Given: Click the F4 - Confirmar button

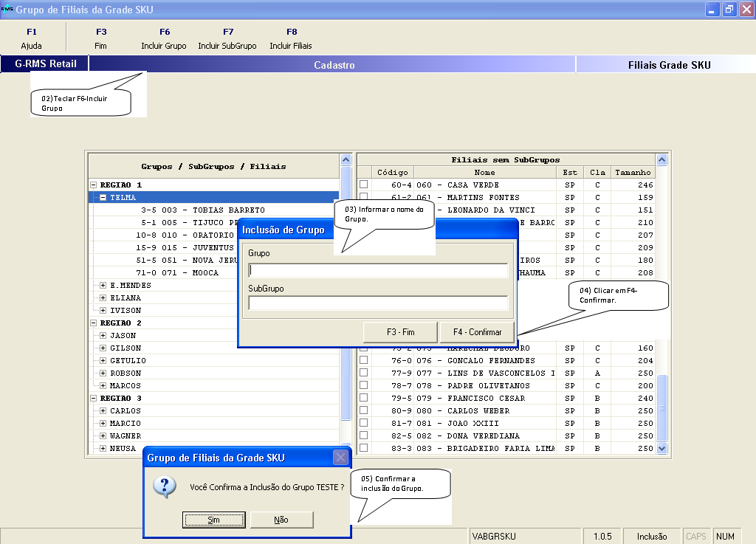Looking at the screenshot, I should [x=478, y=332].
